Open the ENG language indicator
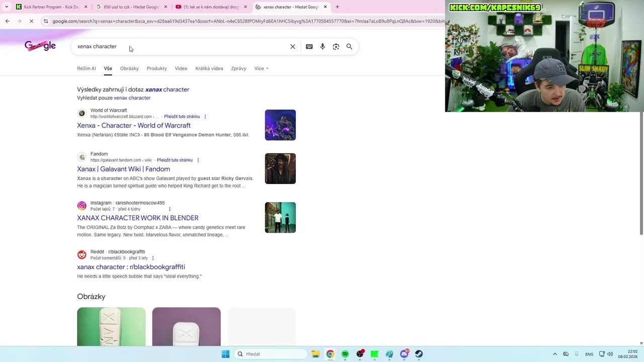 pos(589,354)
